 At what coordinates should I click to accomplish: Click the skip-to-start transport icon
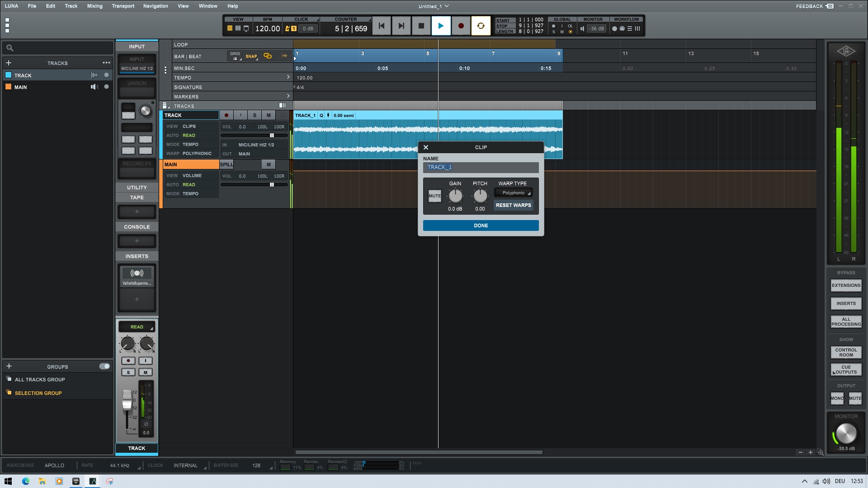pyautogui.click(x=381, y=26)
